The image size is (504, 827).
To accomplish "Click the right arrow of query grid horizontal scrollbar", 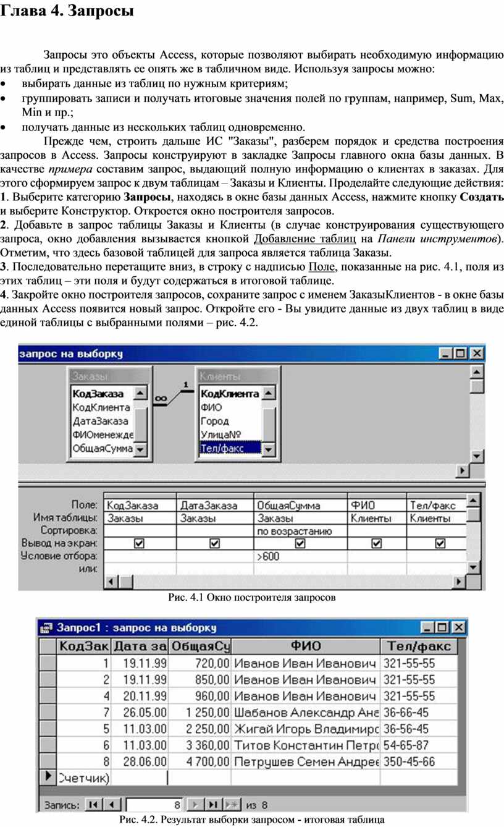I will 459,582.
